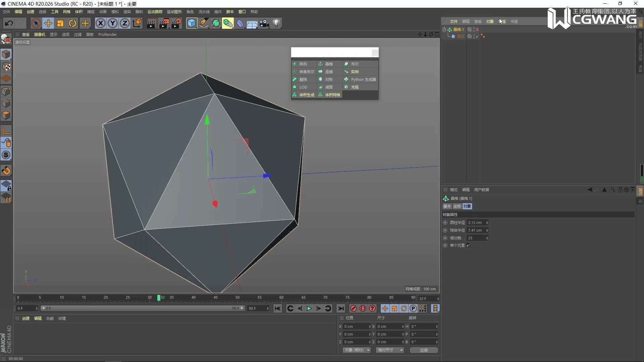Click the 应用 button at the bottom right
644x362 pixels.
point(424,350)
